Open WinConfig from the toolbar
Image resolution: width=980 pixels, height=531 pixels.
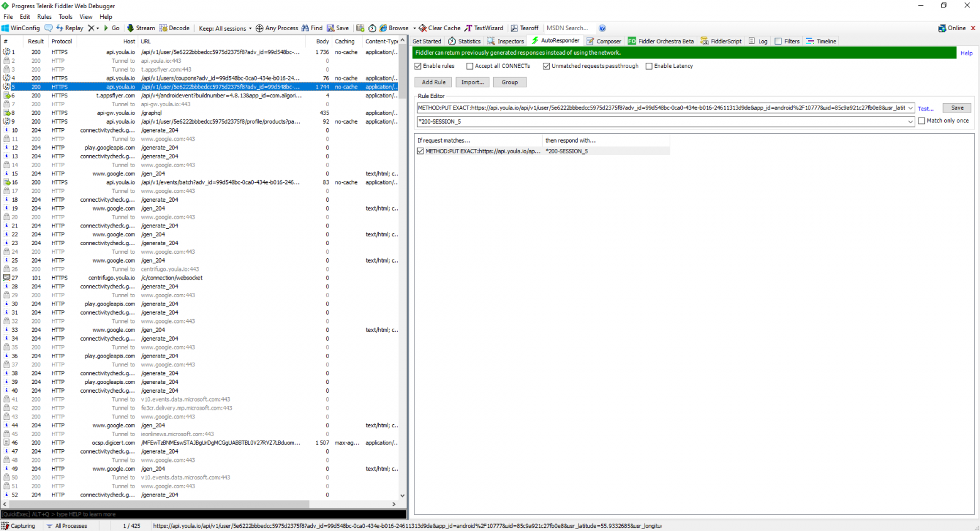pos(21,28)
